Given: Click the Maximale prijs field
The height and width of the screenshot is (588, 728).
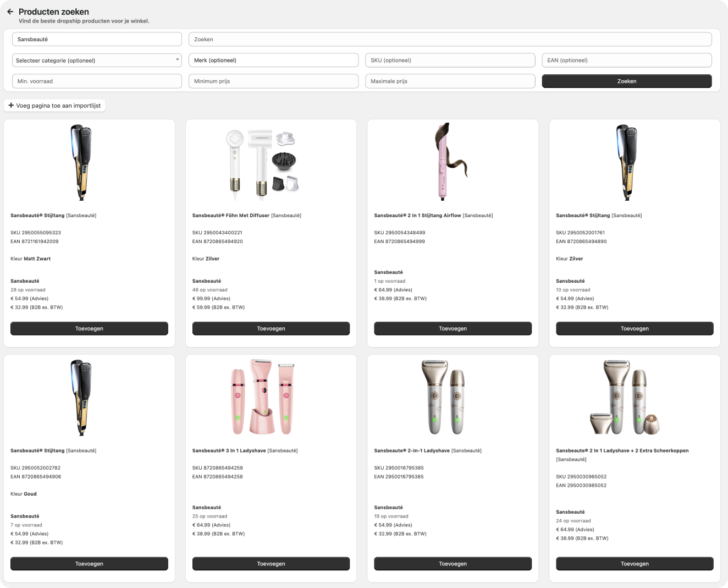Looking at the screenshot, I should coord(450,81).
